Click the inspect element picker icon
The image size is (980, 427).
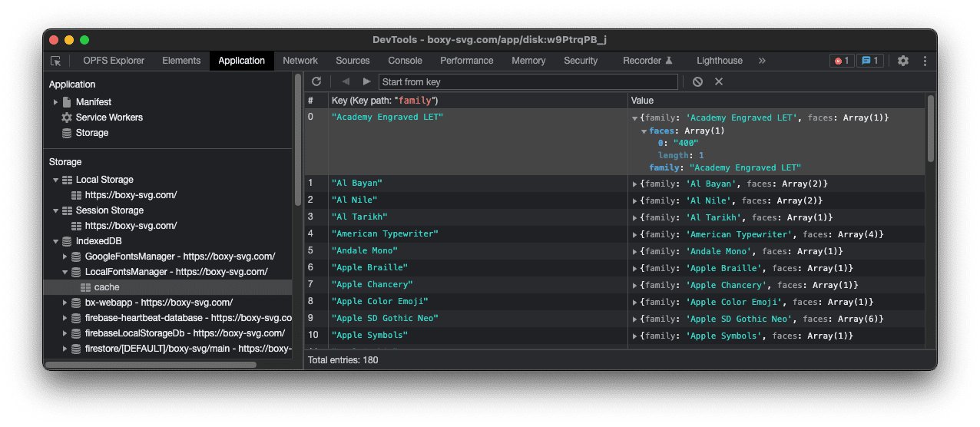tap(56, 61)
